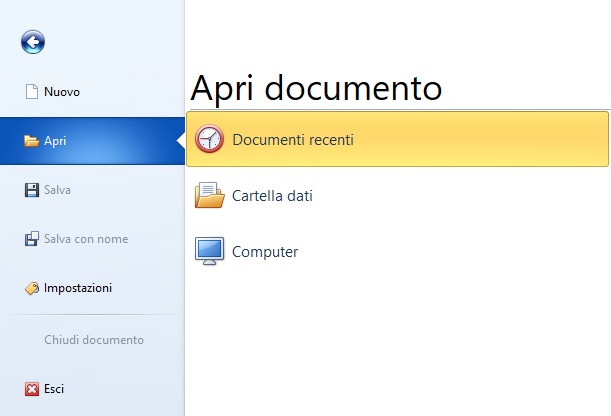Image resolution: width=611 pixels, height=416 pixels.
Task: Click the Esci text label
Action: (x=54, y=389)
